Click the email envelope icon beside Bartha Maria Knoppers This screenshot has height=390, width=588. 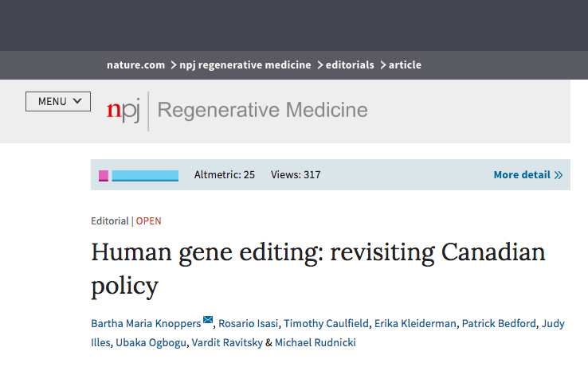(x=208, y=320)
